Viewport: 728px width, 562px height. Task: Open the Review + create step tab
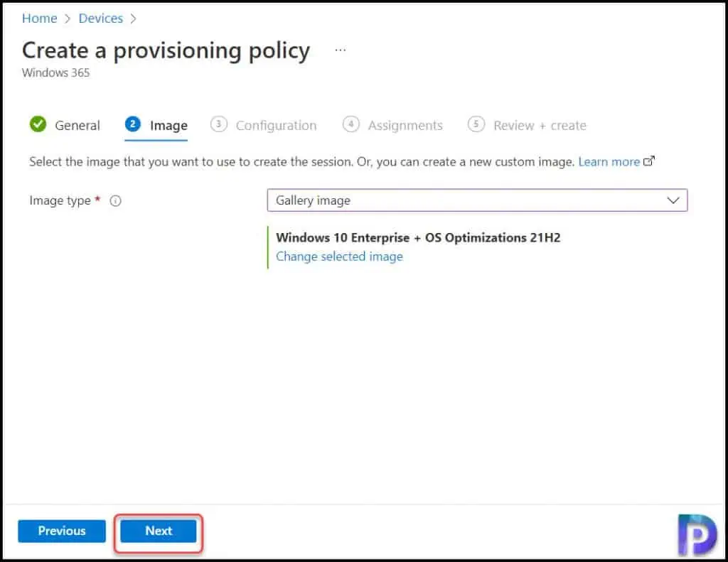(x=527, y=125)
